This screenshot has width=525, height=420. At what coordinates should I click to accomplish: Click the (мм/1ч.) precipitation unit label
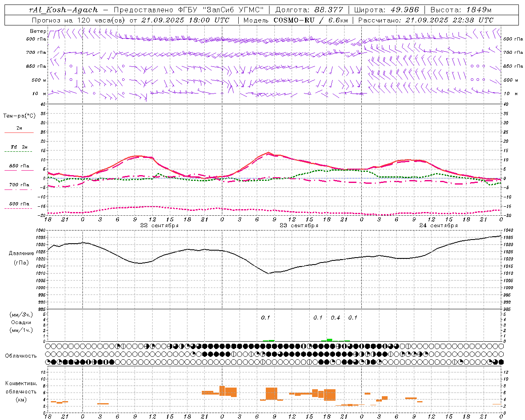(x=21, y=330)
